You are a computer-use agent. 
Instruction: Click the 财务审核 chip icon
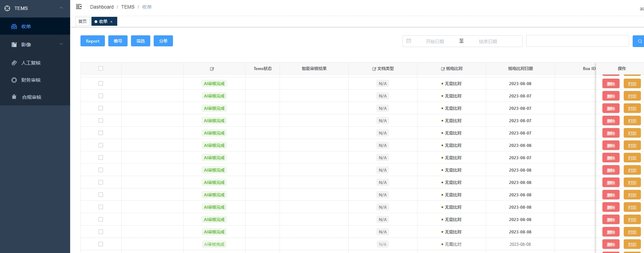click(x=14, y=80)
